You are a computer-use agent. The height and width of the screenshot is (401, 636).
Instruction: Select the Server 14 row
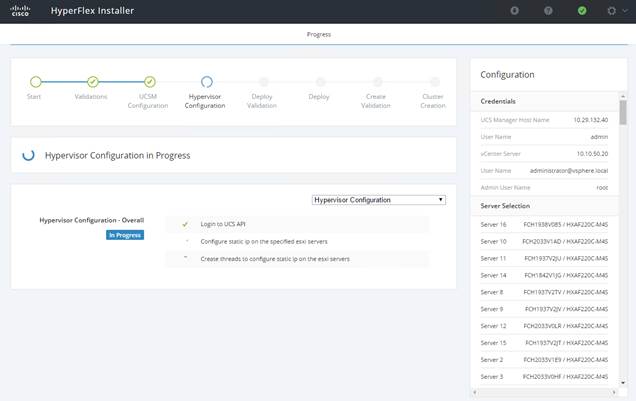(x=544, y=275)
